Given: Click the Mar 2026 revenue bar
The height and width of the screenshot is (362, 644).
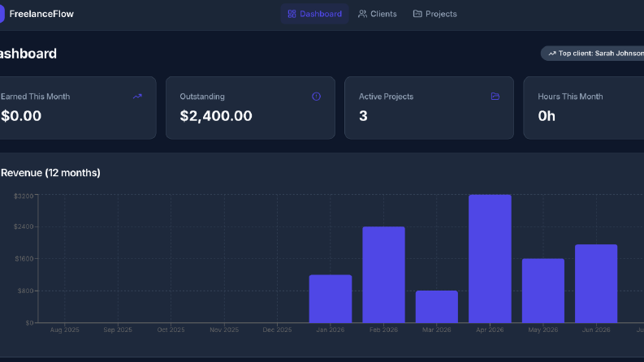Looking at the screenshot, I should pos(437,307).
